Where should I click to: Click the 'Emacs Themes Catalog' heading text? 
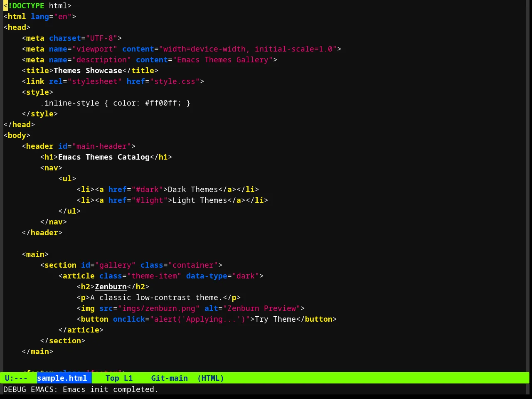coord(104,157)
